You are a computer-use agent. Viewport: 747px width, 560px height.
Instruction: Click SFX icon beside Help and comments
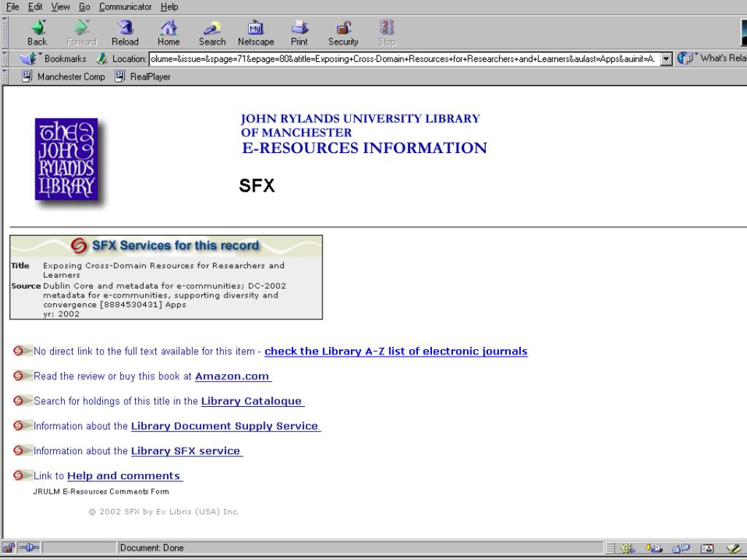[23, 475]
